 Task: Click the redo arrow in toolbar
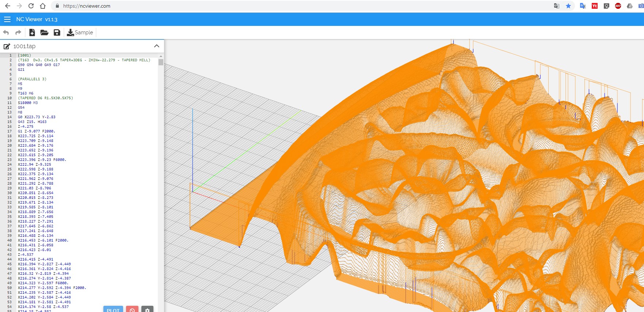[x=18, y=32]
